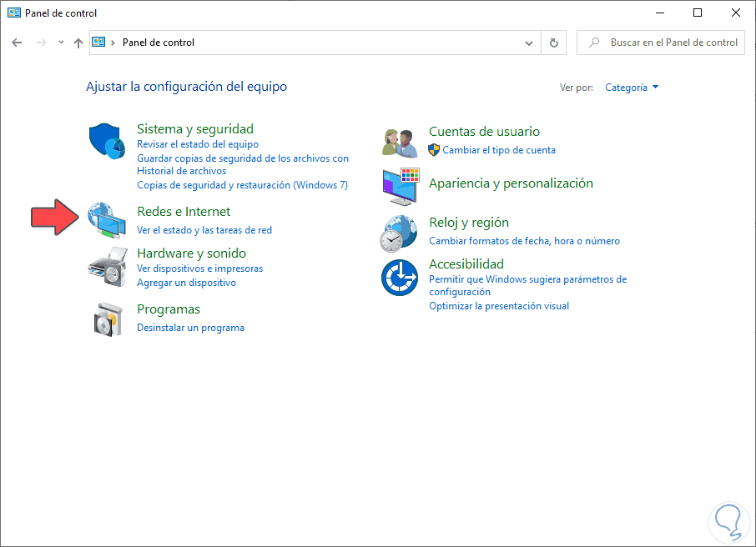Open Ver el estado y las tareas de red
Image resolution: width=756 pixels, height=547 pixels.
pyautogui.click(x=204, y=230)
